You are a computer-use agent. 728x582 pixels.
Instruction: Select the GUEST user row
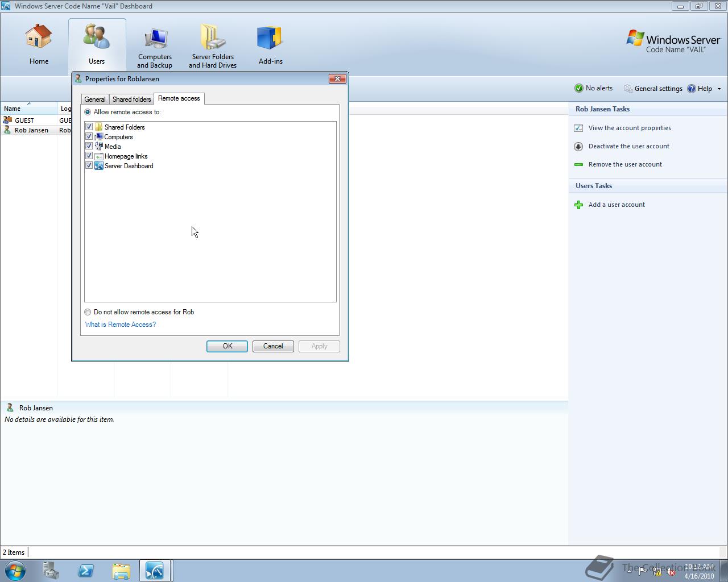point(36,120)
